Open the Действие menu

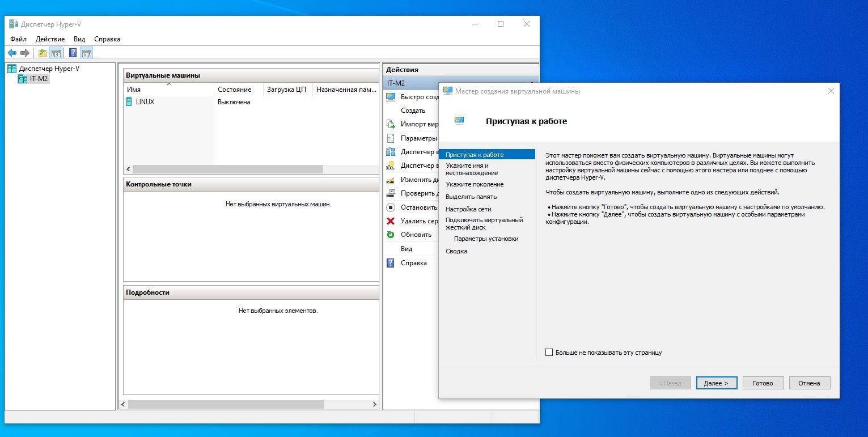point(50,39)
